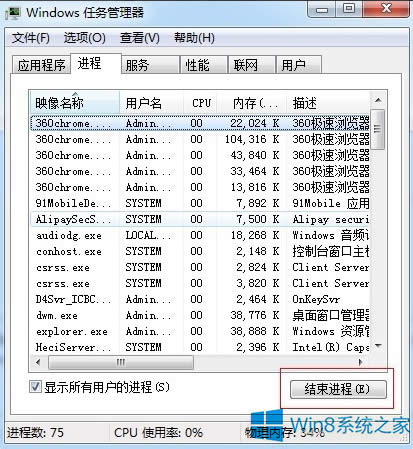The image size is (413, 449).
Task: Select the explorer.exe process row
Action: pyautogui.click(x=200, y=331)
